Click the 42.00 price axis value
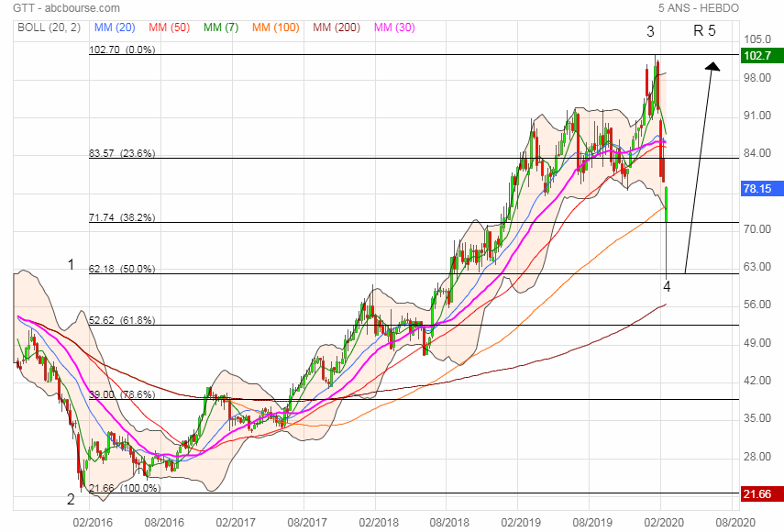 757,381
